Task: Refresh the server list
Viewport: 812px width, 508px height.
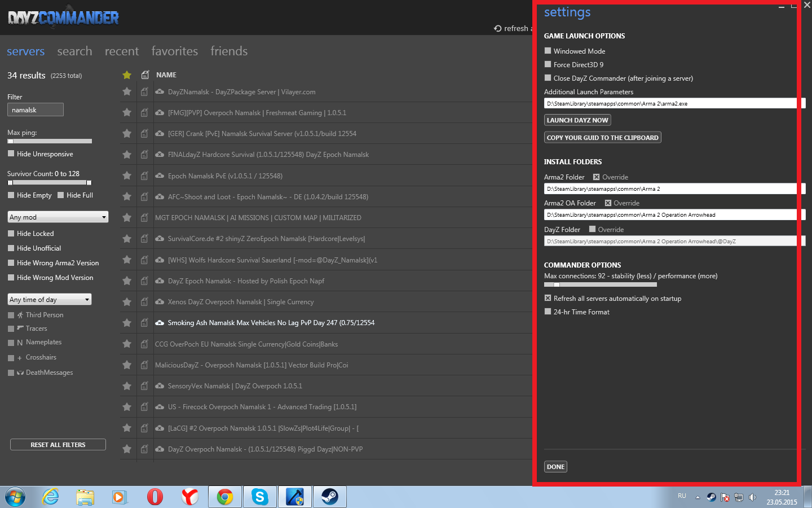Action: (512, 28)
